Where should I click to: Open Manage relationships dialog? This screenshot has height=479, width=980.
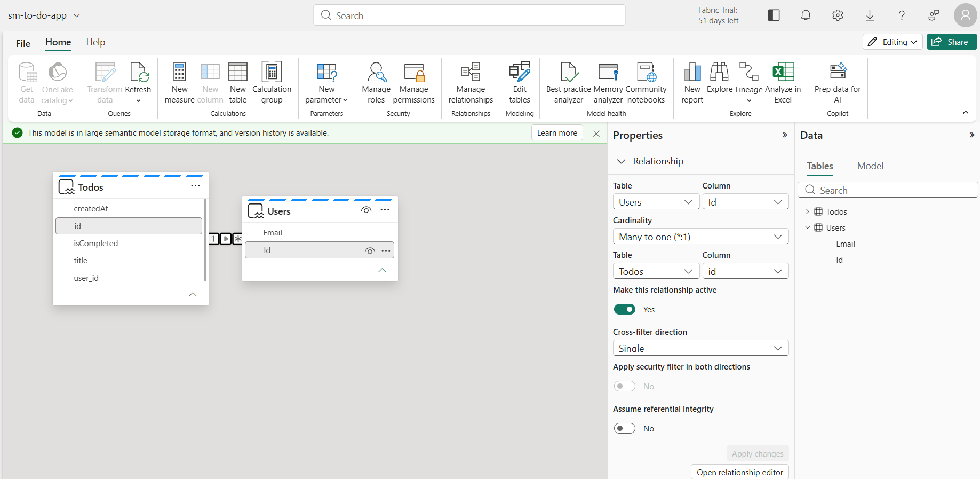coord(471,83)
